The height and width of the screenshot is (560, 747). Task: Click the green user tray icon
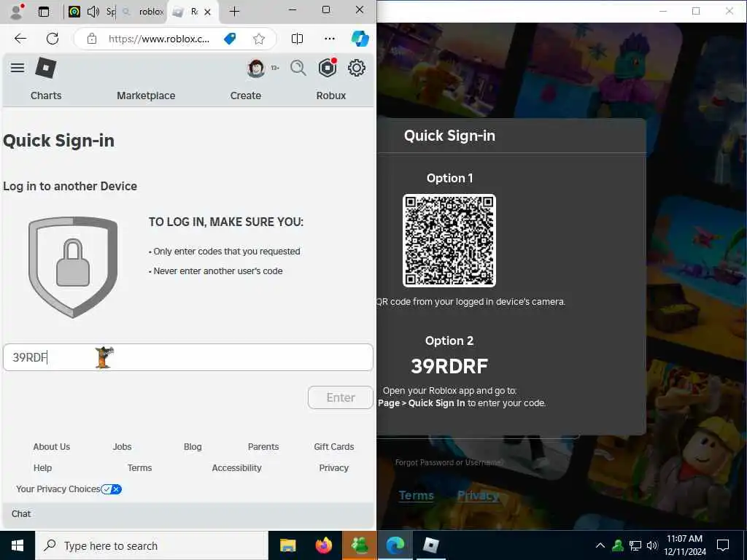[618, 545]
